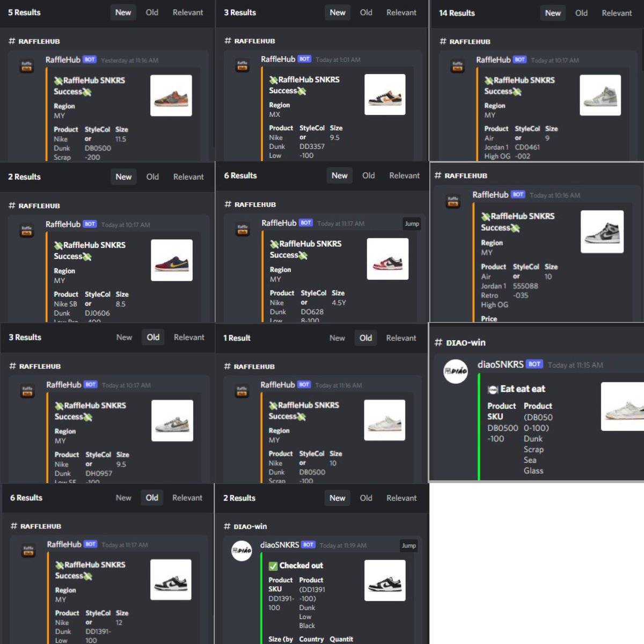
Task: Click the RaffleHub username at Today 10:16 AM
Action: point(491,195)
